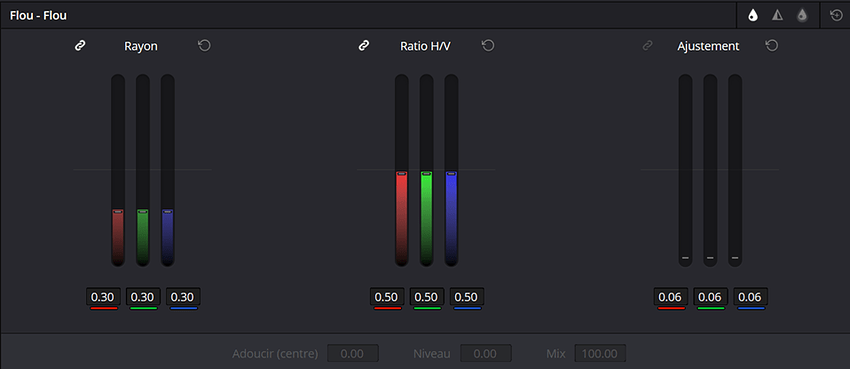Select the blue Ratio H/V value field
850x369 pixels.
(467, 297)
